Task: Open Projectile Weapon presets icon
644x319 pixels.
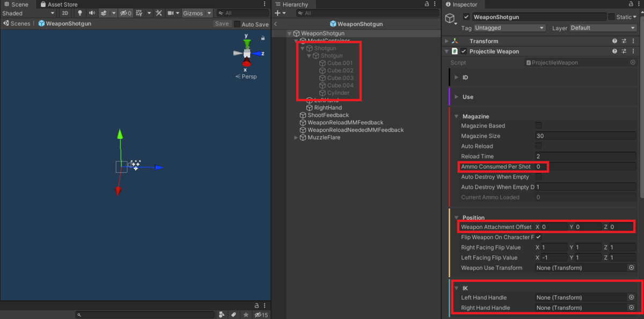Action: click(625, 51)
